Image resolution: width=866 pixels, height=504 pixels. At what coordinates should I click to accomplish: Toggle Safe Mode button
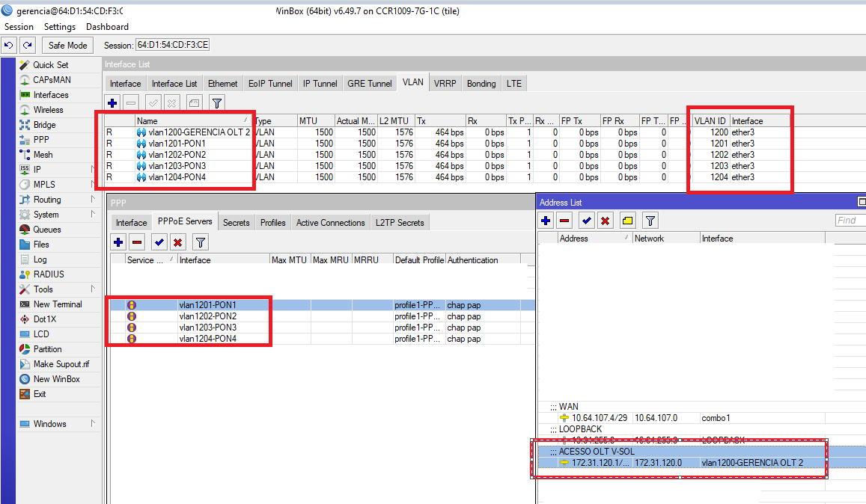pyautogui.click(x=67, y=46)
